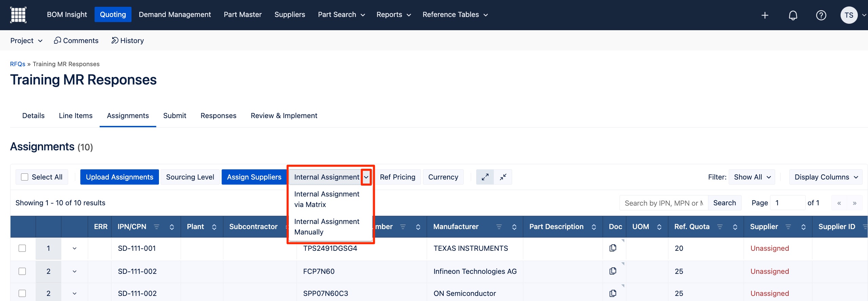Viewport: 868px width, 301px height.
Task: Click the Search button
Action: (x=724, y=203)
